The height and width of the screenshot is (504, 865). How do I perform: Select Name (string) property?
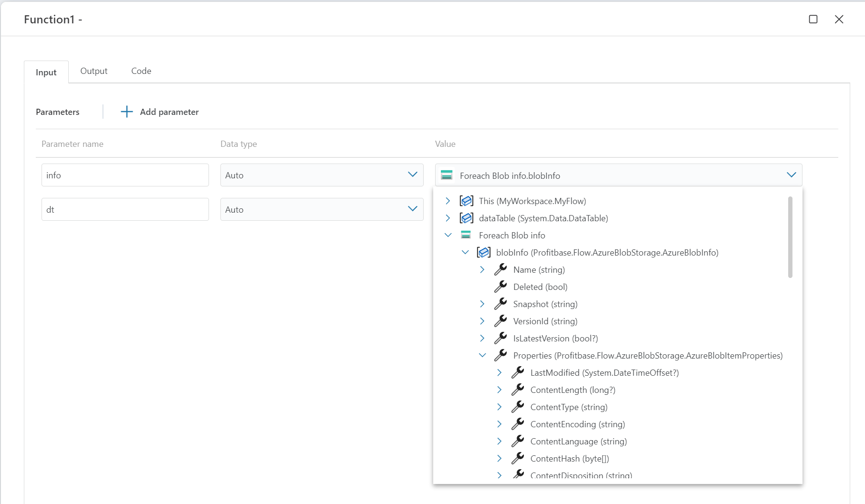(x=539, y=270)
